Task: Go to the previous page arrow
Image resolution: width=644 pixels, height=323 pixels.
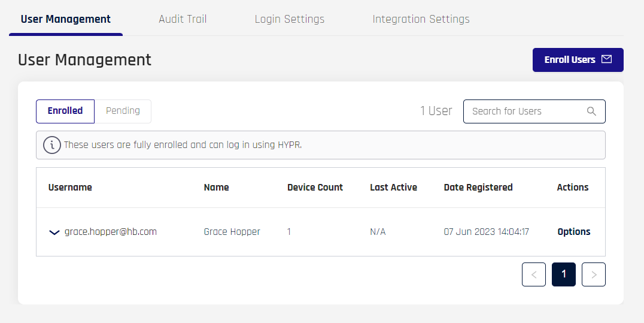Action: [533, 274]
